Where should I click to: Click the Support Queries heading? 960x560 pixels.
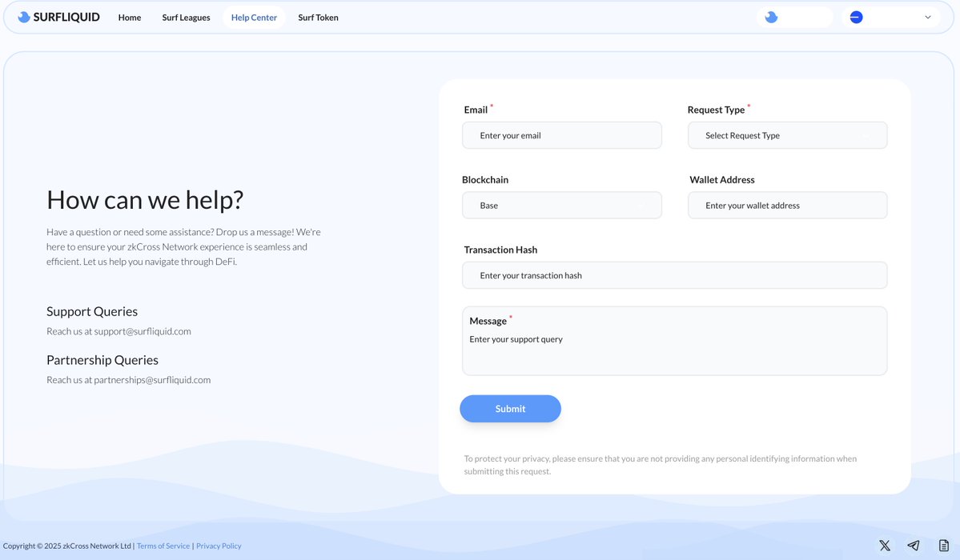[92, 311]
